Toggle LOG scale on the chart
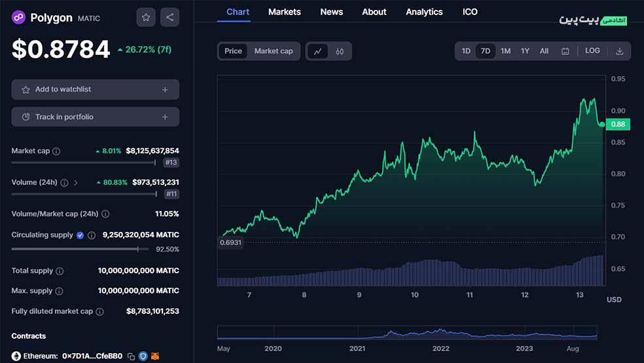Image resolution: width=644 pixels, height=363 pixels. pos(592,50)
